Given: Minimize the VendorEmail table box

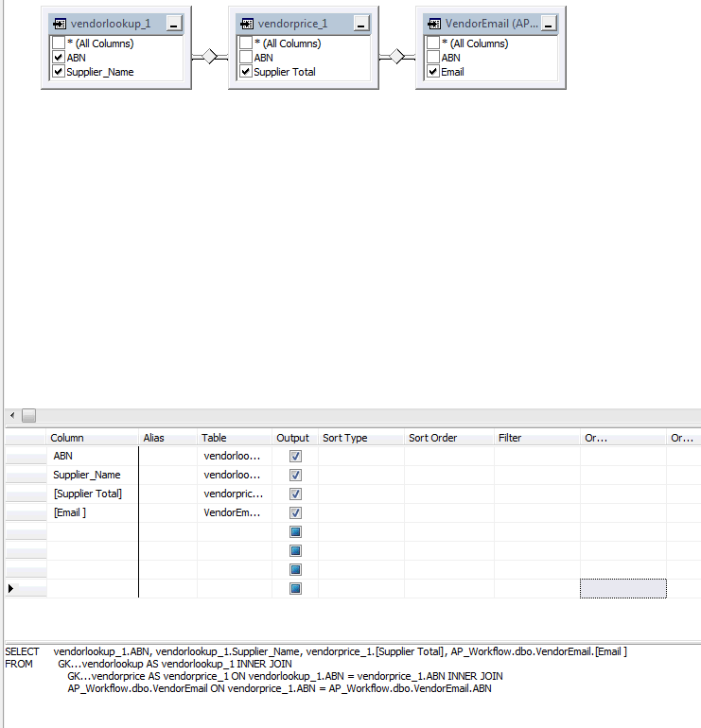Looking at the screenshot, I should tap(548, 24).
